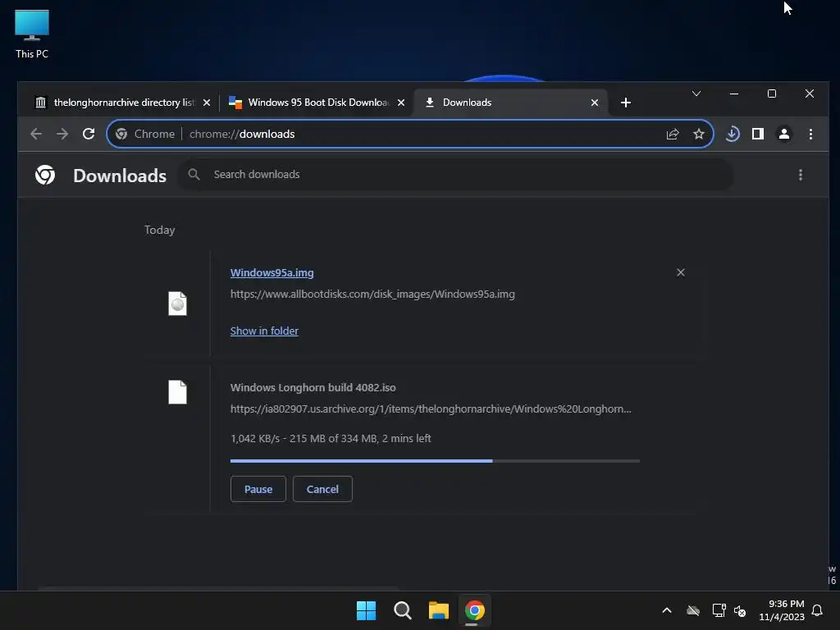Open the profile avatar menu
The width and height of the screenshot is (840, 630).
784,134
